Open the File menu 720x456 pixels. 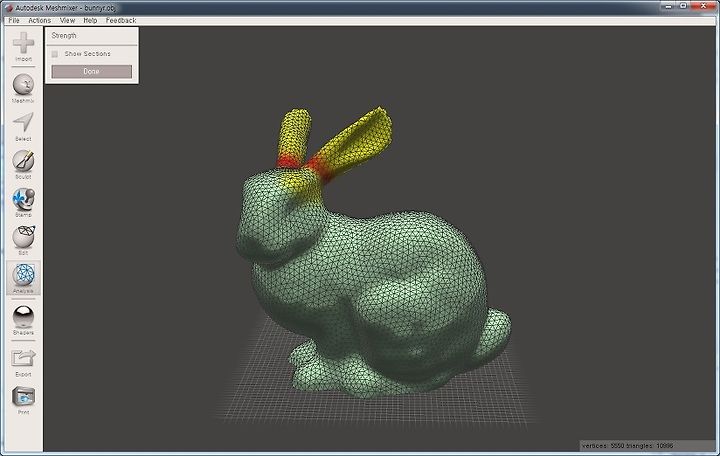(x=14, y=20)
